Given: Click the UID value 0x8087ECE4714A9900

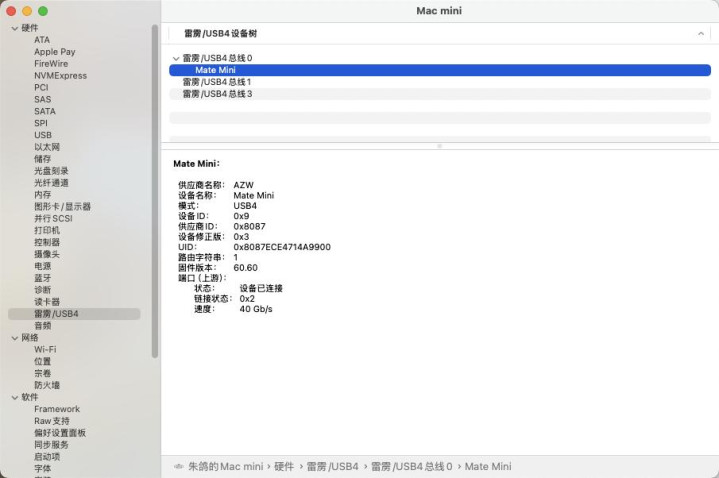Looking at the screenshot, I should (x=282, y=247).
